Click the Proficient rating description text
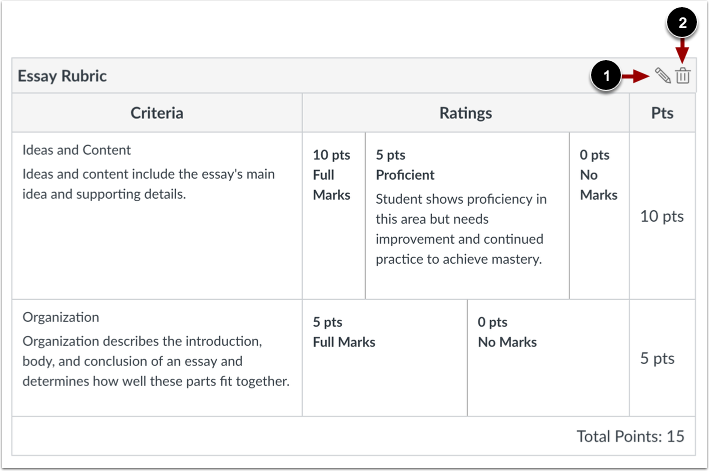This screenshot has width=709, height=471. pos(461,229)
